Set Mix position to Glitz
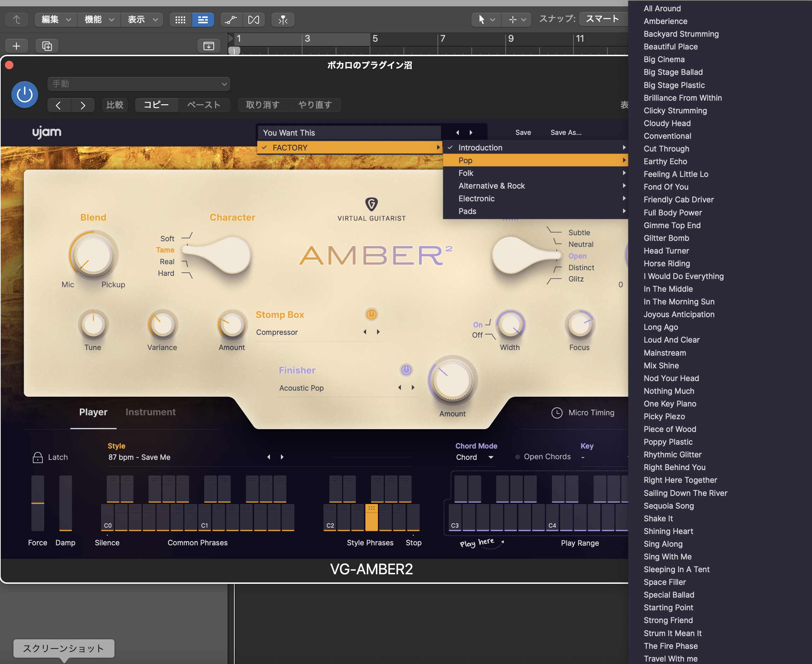This screenshot has width=812, height=664. tap(576, 279)
